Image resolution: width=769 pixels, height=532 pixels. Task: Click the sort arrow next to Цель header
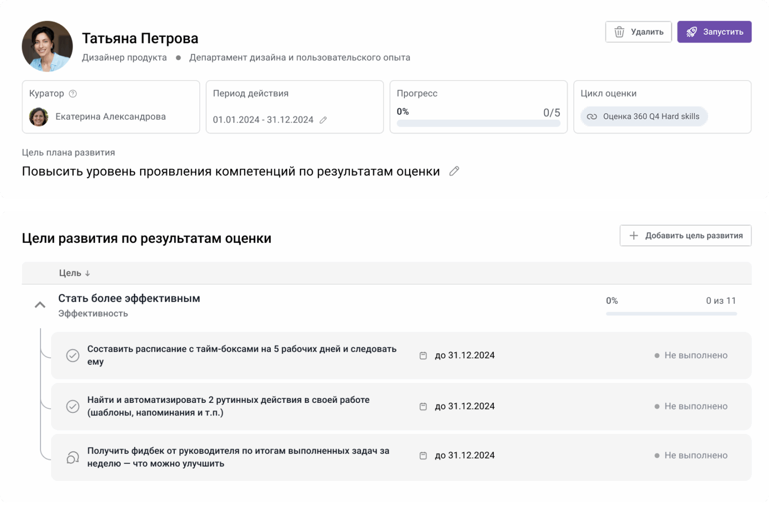[89, 273]
